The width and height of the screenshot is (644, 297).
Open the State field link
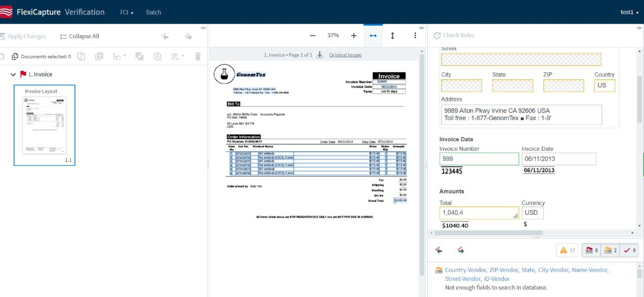pyautogui.click(x=528, y=270)
